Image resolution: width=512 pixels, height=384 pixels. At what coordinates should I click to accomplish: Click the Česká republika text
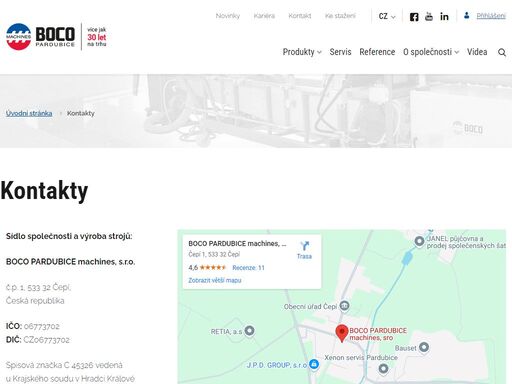pyautogui.click(x=35, y=301)
